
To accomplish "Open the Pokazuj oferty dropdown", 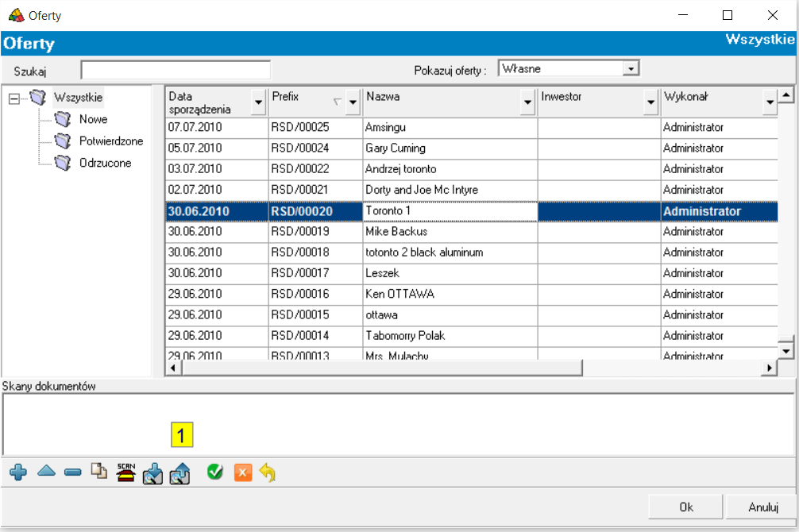I will [631, 69].
